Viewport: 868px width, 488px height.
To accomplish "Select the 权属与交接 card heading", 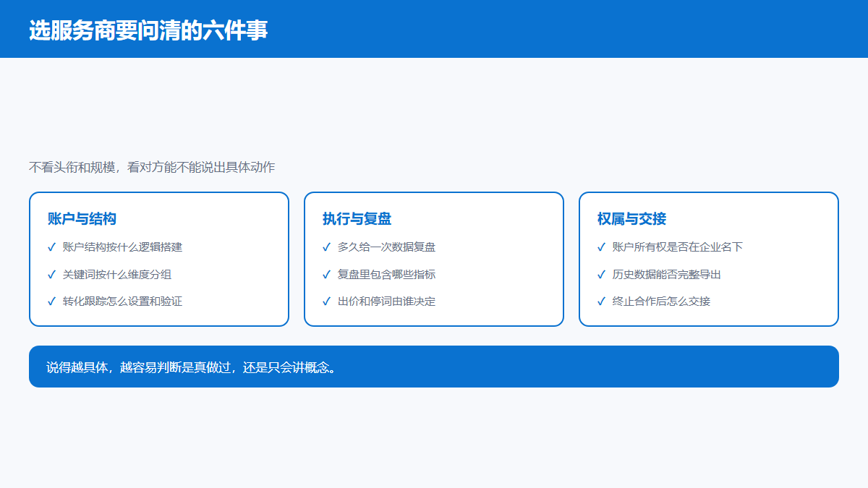I will (x=631, y=219).
